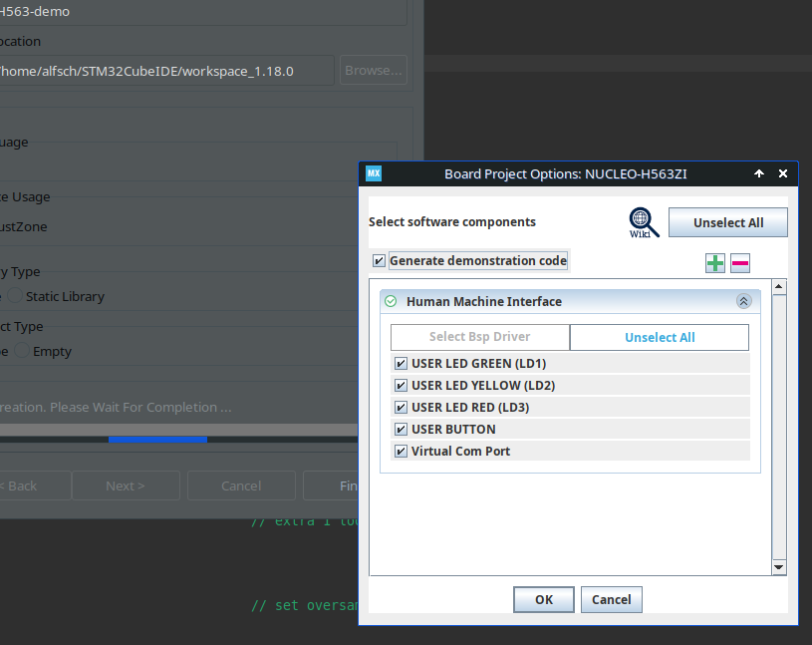812x645 pixels.
Task: Click Unselect All in Human Machine Interface
Action: click(660, 337)
